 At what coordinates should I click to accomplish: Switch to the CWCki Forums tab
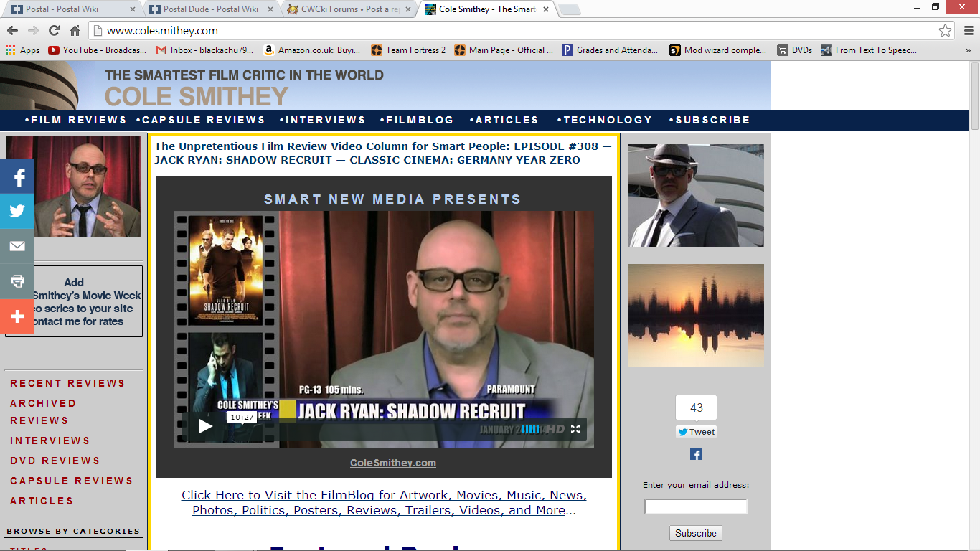point(349,9)
